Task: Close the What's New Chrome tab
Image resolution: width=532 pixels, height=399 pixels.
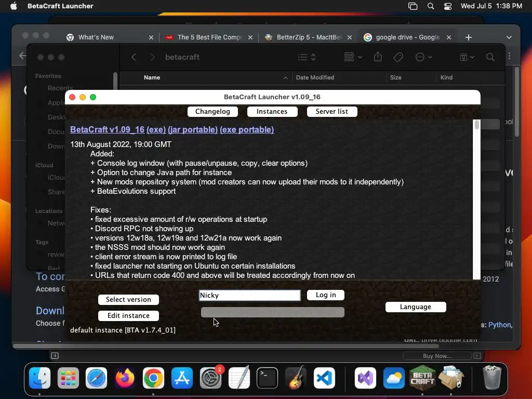Action: [x=151, y=37]
